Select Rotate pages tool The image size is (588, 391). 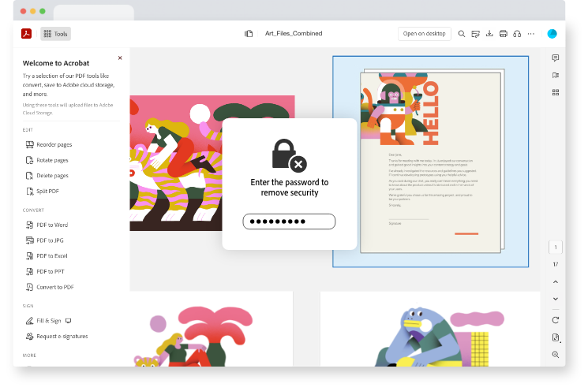[47, 160]
